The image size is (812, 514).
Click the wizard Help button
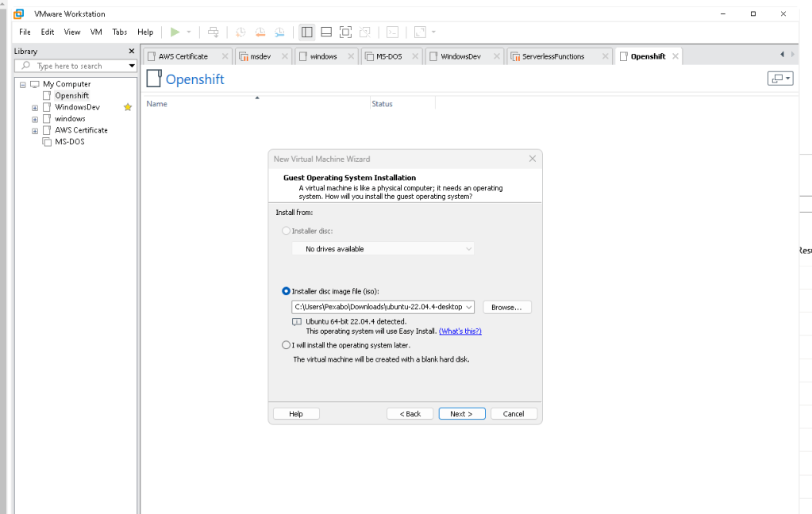pos(296,414)
